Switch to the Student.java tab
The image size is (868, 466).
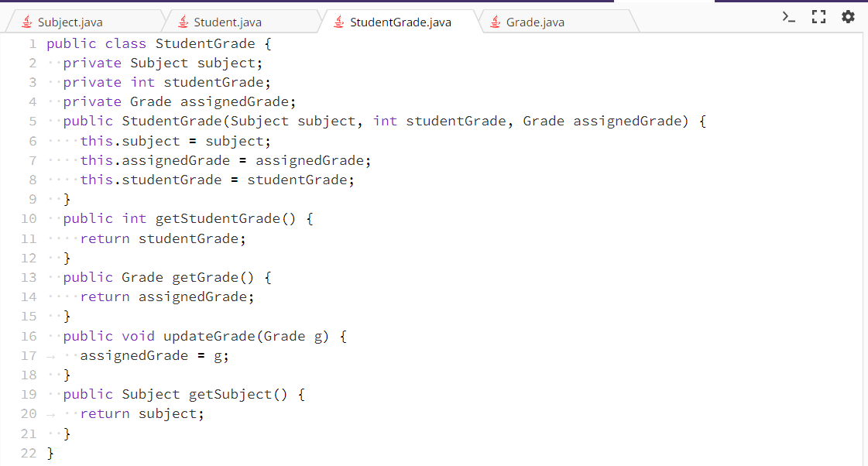(x=228, y=22)
